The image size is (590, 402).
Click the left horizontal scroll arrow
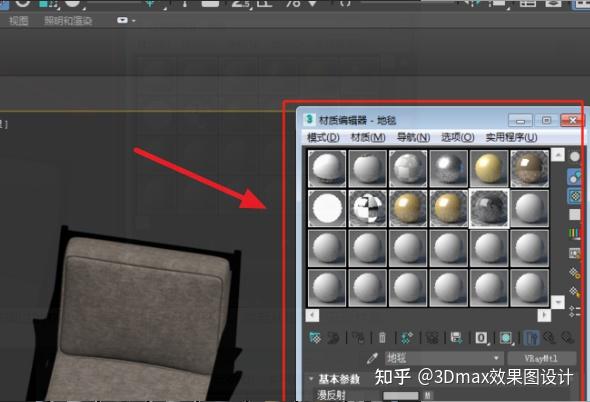[x=312, y=315]
